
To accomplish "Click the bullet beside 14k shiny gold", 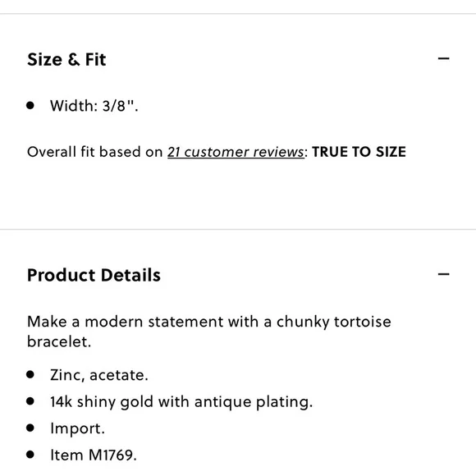I will 30,401.
